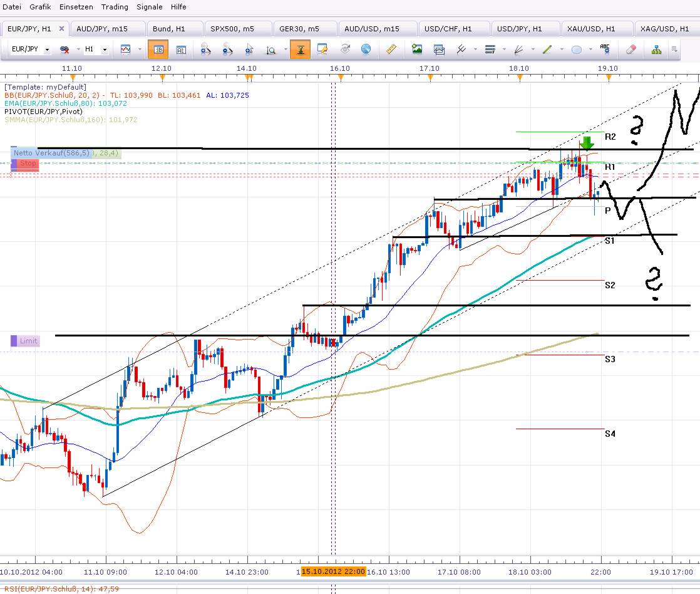
Task: Select the fan lines drawing tool
Action: [519, 49]
